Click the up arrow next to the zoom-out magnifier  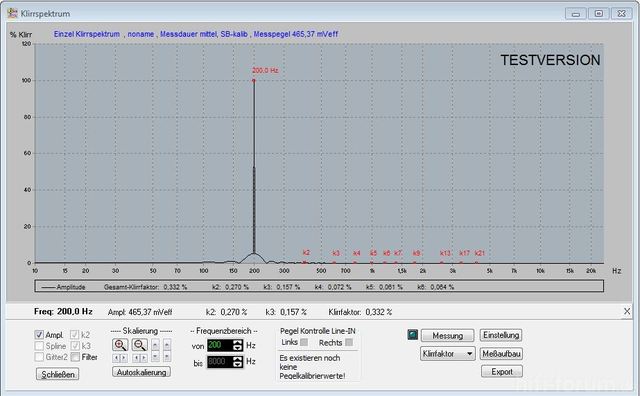(x=155, y=345)
